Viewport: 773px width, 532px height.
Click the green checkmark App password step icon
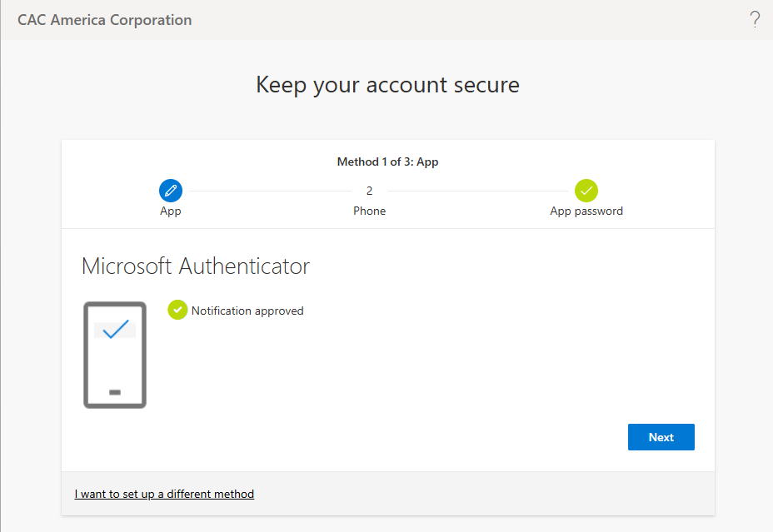(586, 191)
